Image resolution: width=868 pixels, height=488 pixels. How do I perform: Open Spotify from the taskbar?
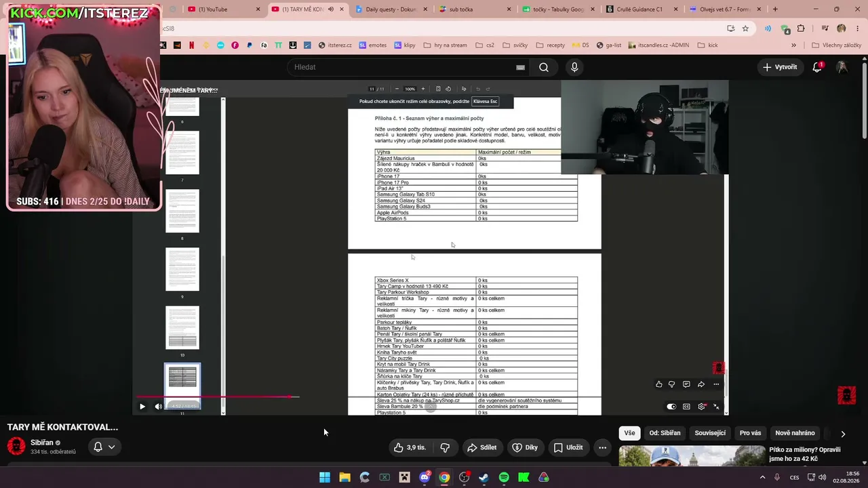(x=504, y=477)
